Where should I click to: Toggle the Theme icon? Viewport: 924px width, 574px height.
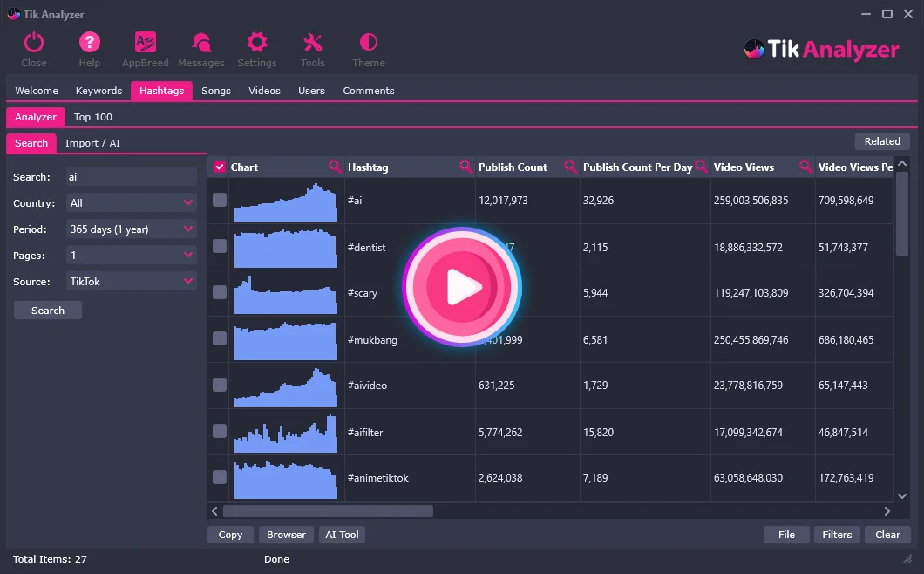[368, 43]
